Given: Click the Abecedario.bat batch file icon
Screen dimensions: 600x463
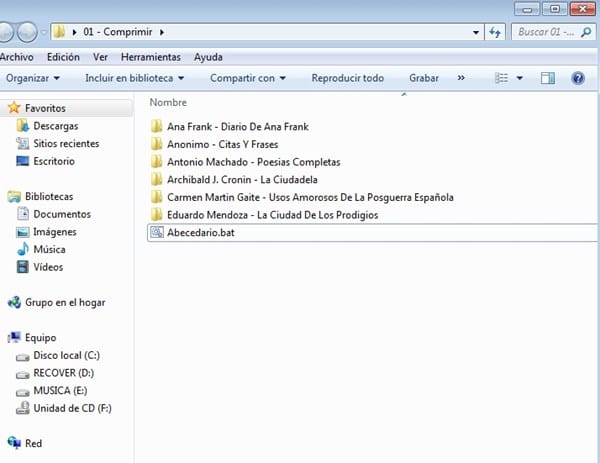Looking at the screenshot, I should tap(157, 232).
